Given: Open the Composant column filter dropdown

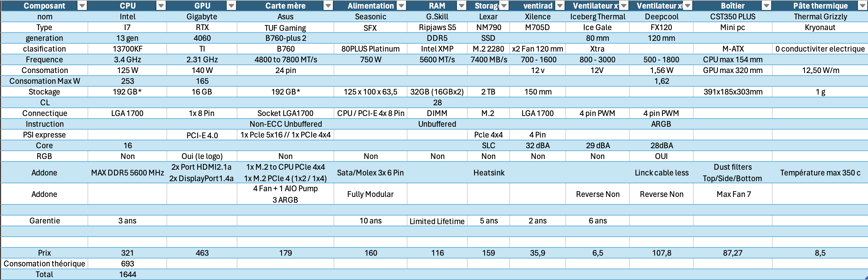Looking at the screenshot, I should pyautogui.click(x=82, y=6).
